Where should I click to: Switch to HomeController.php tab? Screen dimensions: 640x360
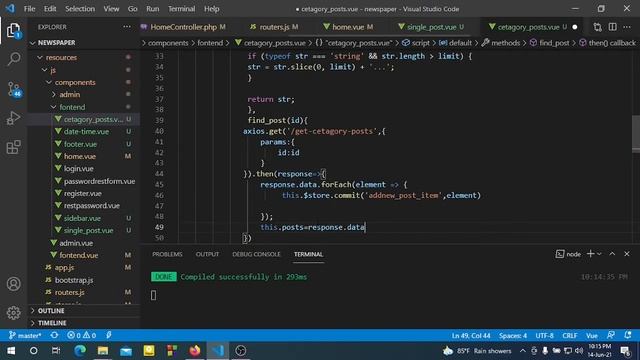coord(183,27)
